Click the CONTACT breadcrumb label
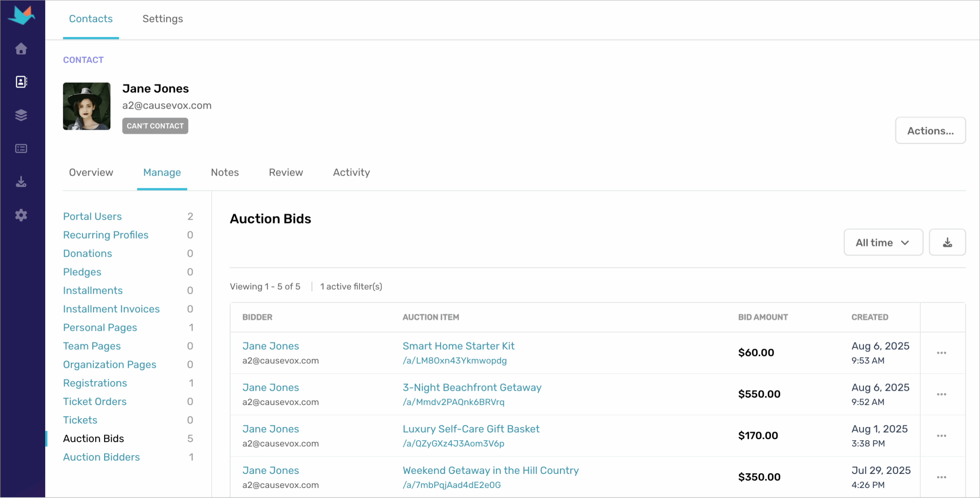Screen dimensions: 980x498 tap(83, 60)
